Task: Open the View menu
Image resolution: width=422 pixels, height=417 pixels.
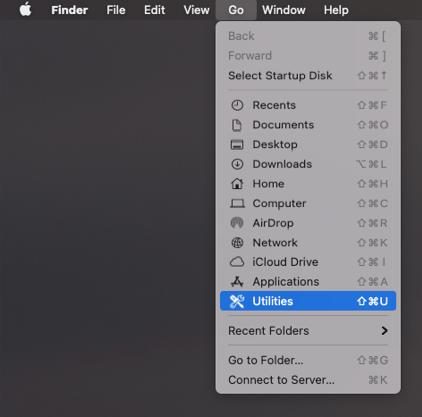Action: coord(196,10)
